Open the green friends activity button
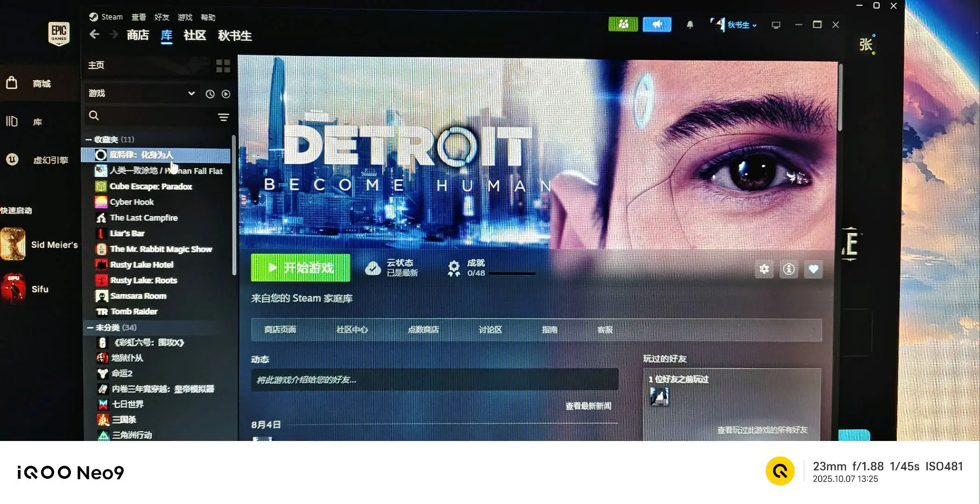Screen dimensions: 980x504 (x=623, y=24)
